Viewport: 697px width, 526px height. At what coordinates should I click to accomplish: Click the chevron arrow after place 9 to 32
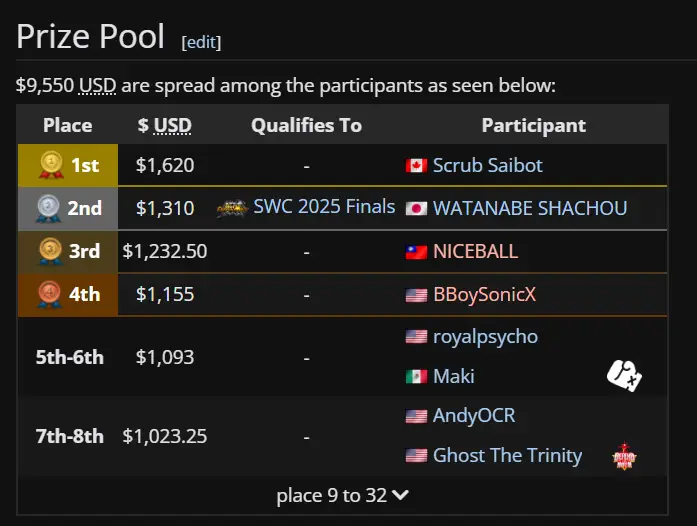coord(400,495)
